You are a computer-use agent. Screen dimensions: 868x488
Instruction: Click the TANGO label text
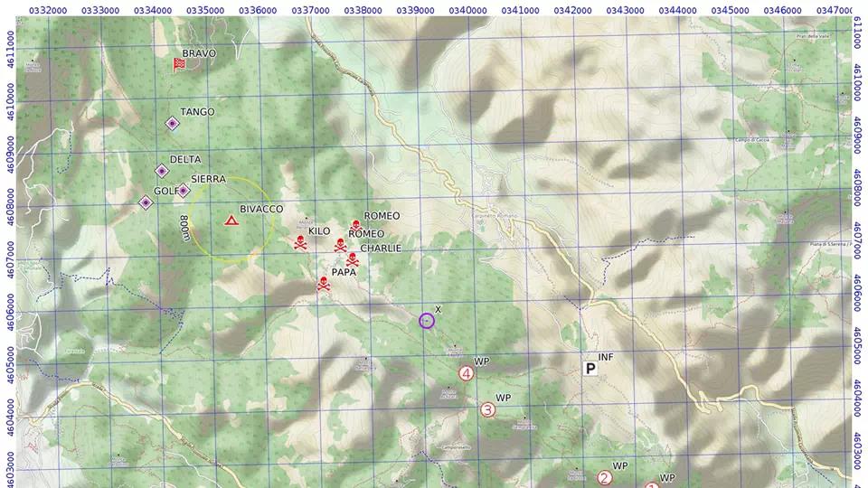197,112
